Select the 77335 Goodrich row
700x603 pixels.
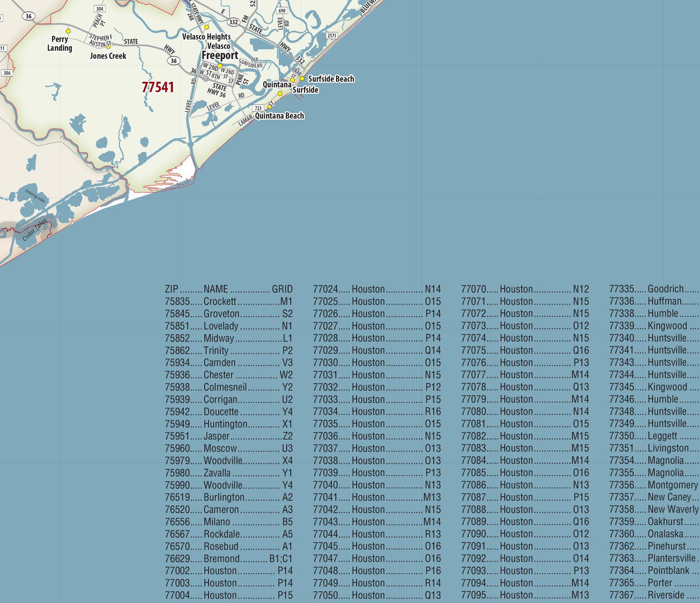tap(654, 289)
